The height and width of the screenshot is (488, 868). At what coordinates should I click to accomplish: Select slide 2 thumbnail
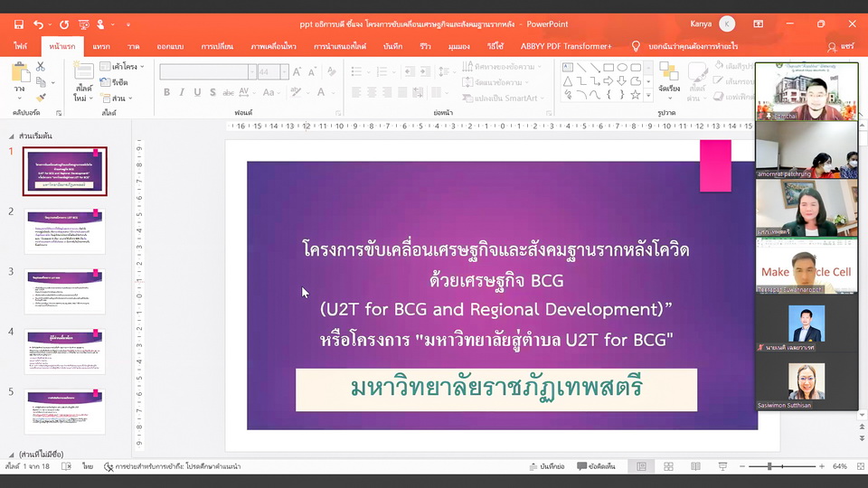[65, 231]
